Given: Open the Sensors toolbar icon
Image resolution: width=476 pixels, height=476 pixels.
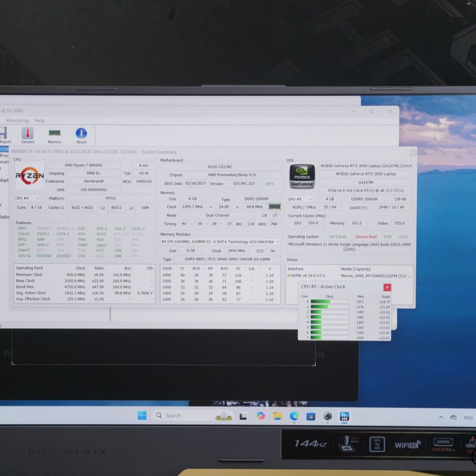Looking at the screenshot, I should pos(28,135).
